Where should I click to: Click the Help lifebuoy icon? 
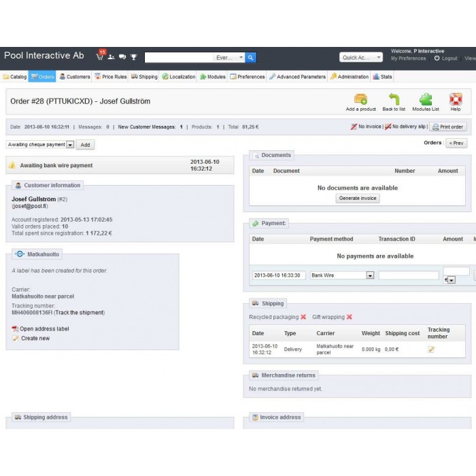[456, 99]
